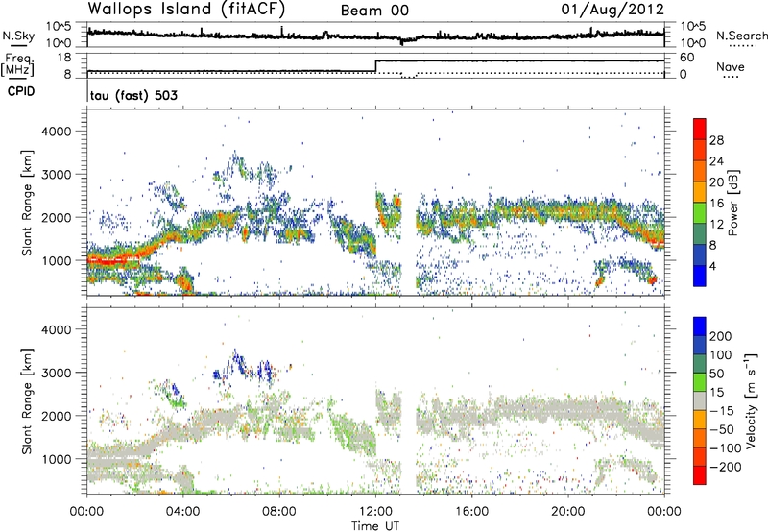Image resolution: width=768 pixels, height=532 pixels.
Task: Pick the red top segment of the power color bar
Action: (x=700, y=130)
